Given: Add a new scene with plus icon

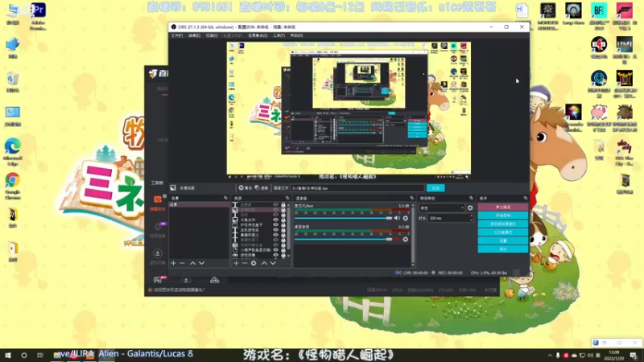Looking at the screenshot, I should coord(173,263).
